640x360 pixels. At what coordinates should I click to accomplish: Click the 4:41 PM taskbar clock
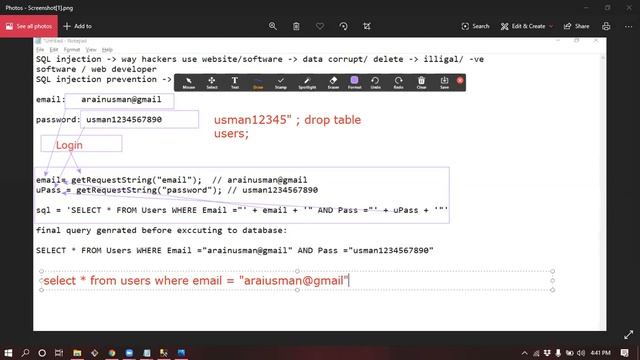tap(600, 353)
